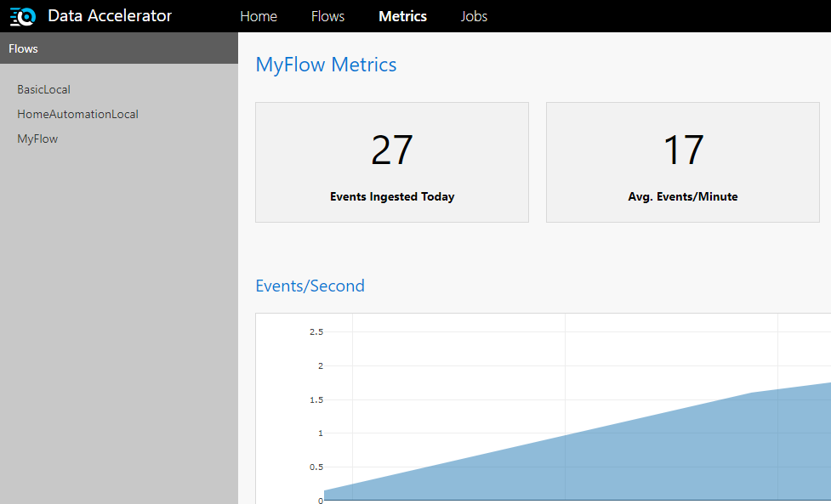
Task: Click the 0 baseline of the Events/Second chart
Action: coord(321,500)
